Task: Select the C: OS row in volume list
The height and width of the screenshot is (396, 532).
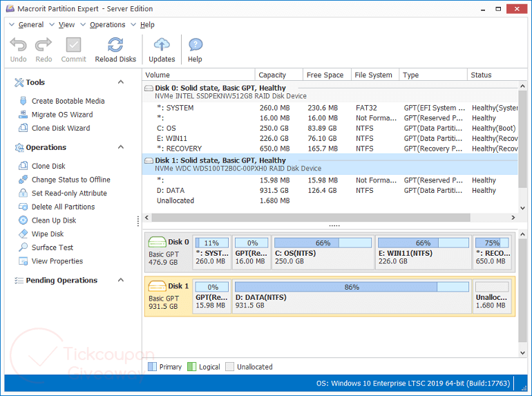Action: click(x=167, y=128)
